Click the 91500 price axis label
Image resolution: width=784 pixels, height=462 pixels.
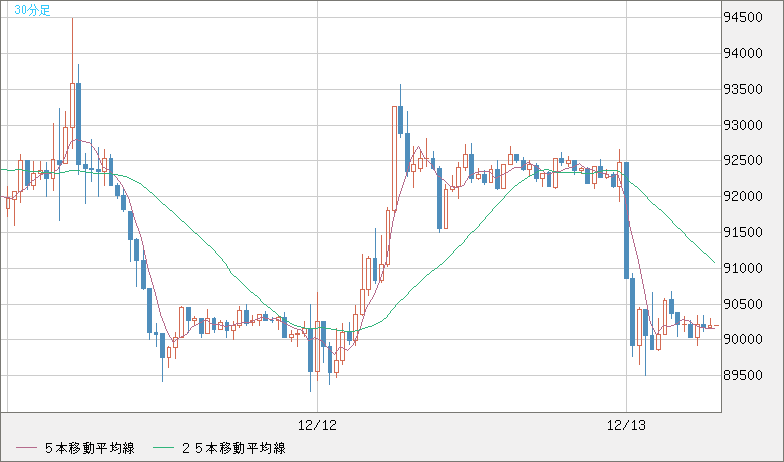tap(747, 232)
